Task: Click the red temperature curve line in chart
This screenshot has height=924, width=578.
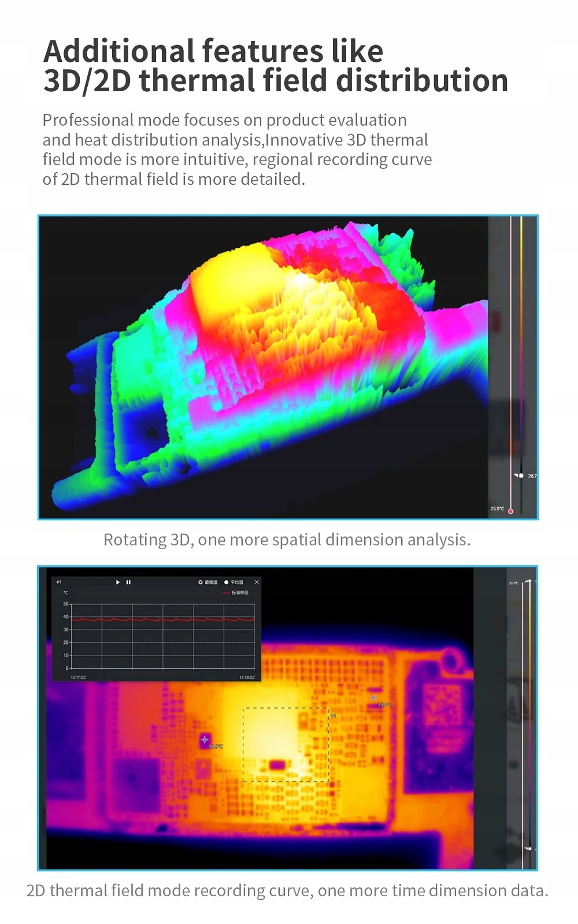Action: [x=162, y=619]
